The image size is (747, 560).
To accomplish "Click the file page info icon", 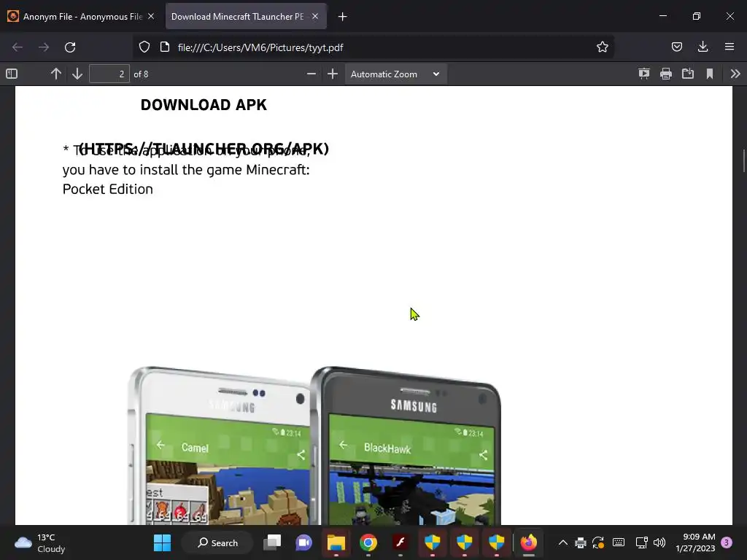I will click(165, 47).
